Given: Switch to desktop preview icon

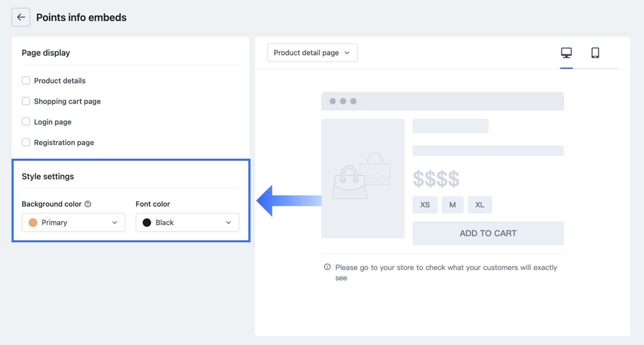Looking at the screenshot, I should (x=566, y=53).
